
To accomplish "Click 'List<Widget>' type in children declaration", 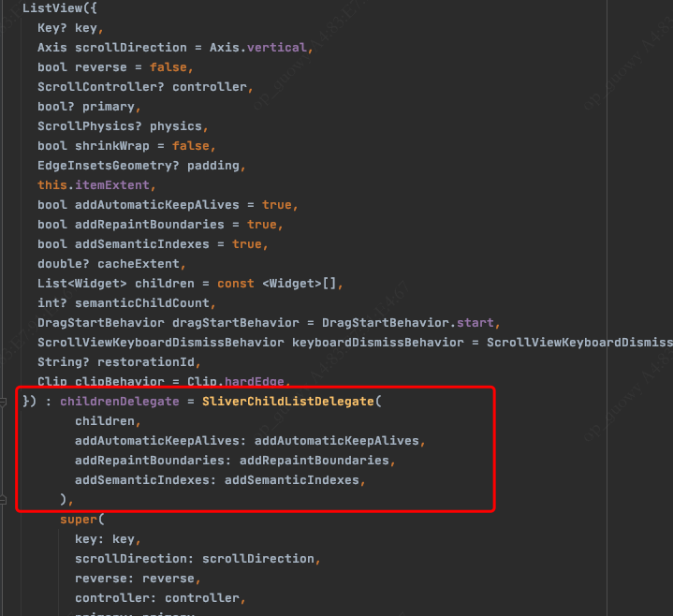I will pos(82,284).
